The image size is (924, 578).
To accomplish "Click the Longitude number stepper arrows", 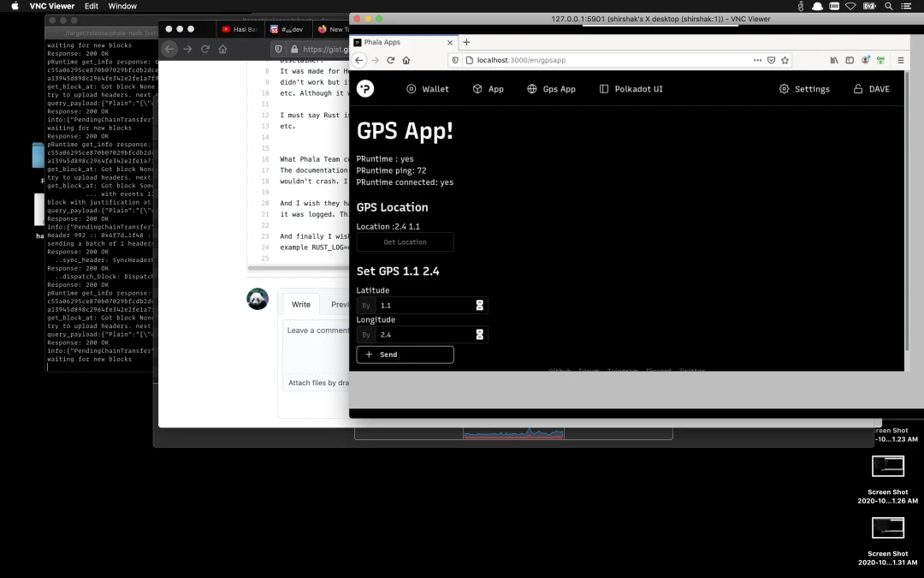I will coord(480,335).
